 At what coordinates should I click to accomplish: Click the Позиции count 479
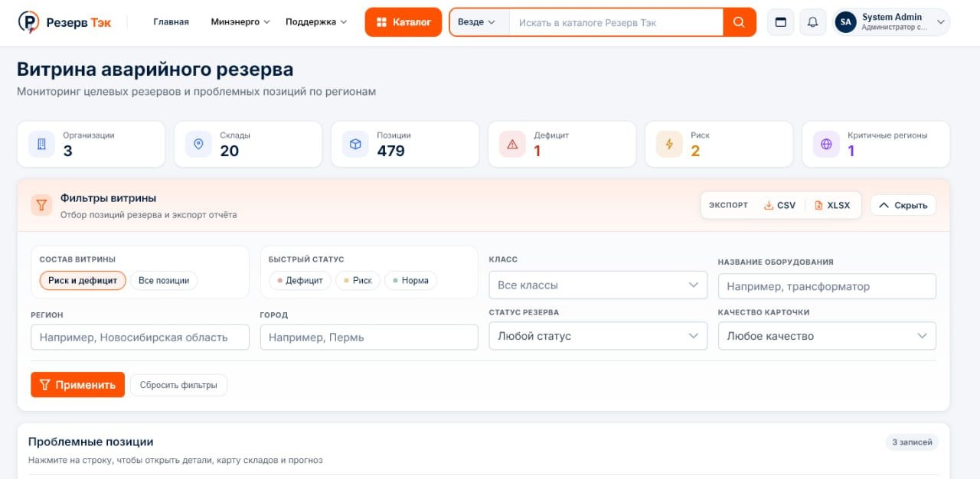(390, 151)
